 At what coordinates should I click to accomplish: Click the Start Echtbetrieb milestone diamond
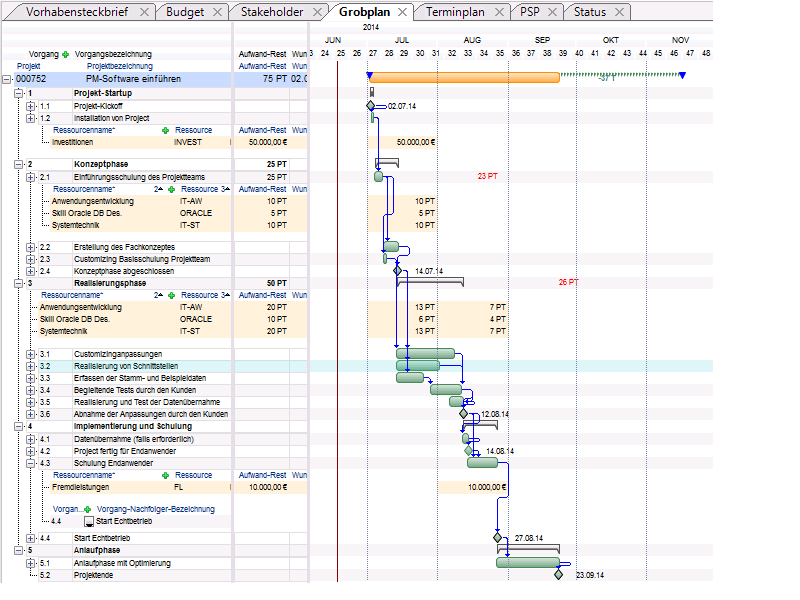pos(497,537)
